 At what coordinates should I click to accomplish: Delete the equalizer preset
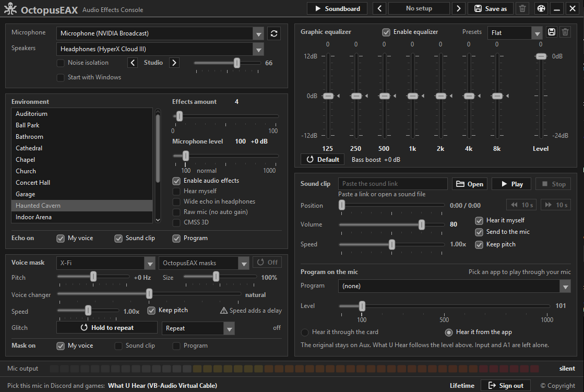click(565, 32)
